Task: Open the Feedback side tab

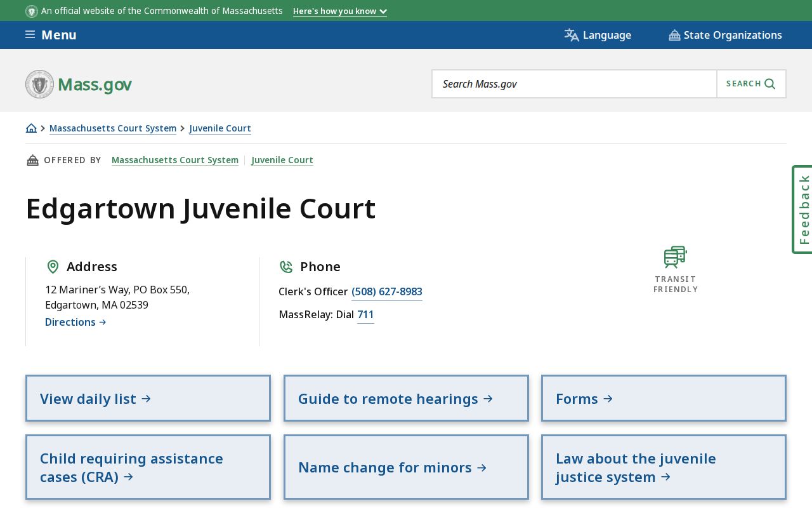Action: pos(802,210)
